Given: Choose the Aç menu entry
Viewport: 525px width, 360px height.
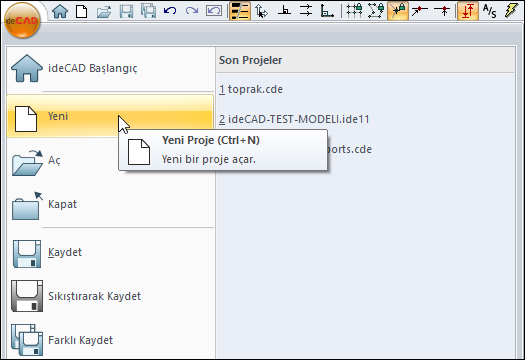Looking at the screenshot, I should coord(110,160).
